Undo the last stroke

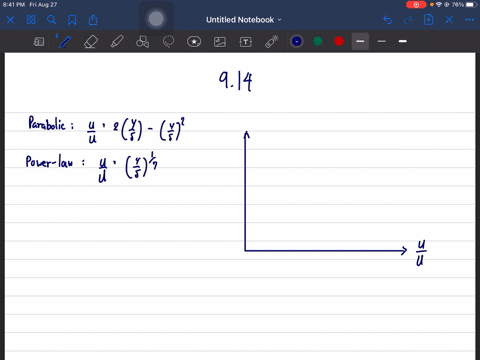pyautogui.click(x=387, y=20)
